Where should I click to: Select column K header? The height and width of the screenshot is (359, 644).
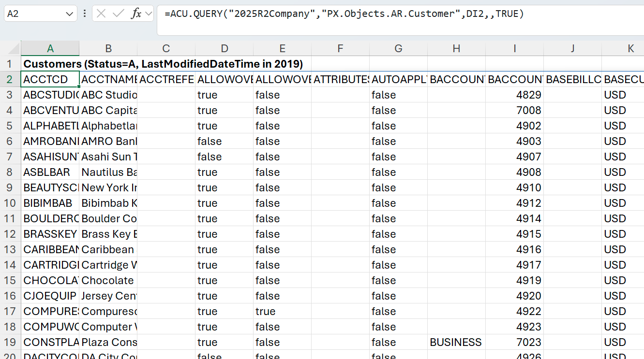(623, 48)
